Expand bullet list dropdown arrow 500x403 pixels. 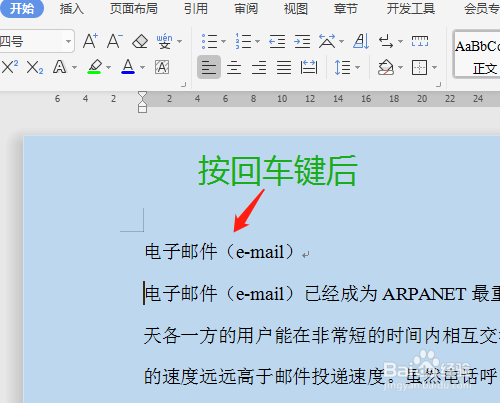click(x=224, y=42)
